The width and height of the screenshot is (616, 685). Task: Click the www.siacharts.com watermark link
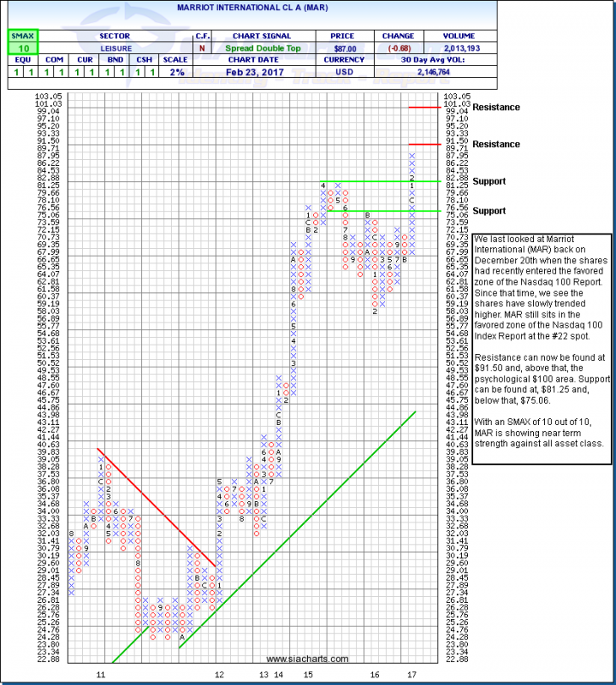tap(307, 659)
